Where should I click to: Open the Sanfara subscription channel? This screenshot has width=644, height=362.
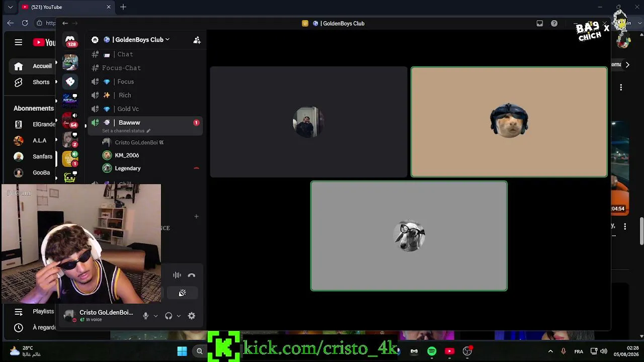pos(32,156)
